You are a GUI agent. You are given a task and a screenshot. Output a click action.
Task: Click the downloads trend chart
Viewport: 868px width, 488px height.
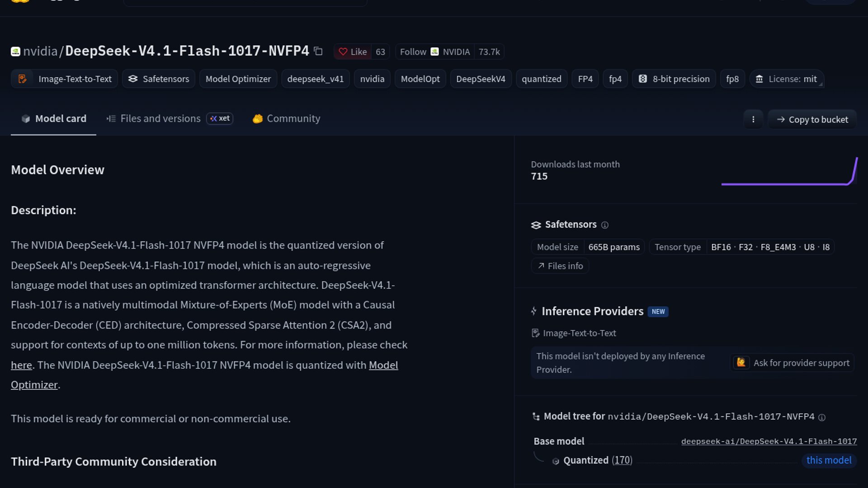click(789, 171)
